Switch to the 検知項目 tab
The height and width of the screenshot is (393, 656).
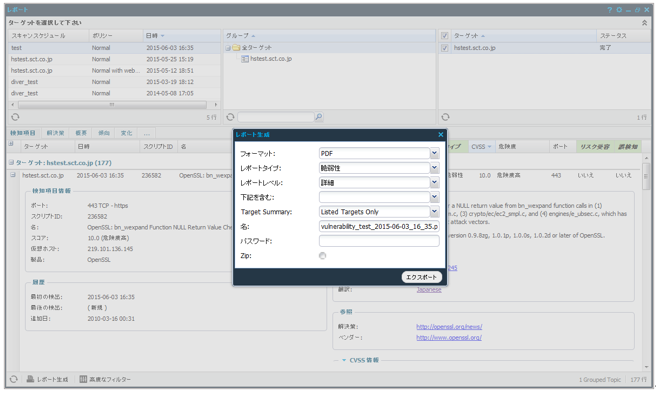tap(23, 133)
